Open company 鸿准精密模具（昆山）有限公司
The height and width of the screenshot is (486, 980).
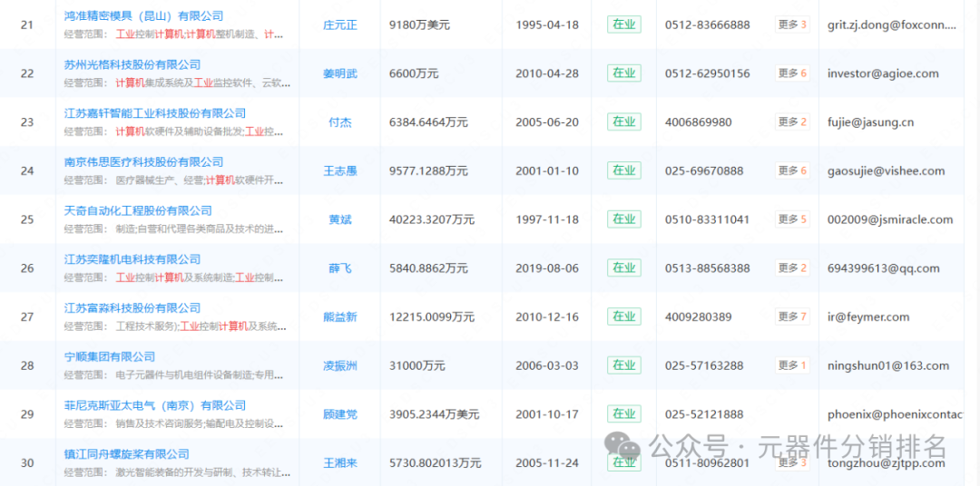click(x=143, y=16)
